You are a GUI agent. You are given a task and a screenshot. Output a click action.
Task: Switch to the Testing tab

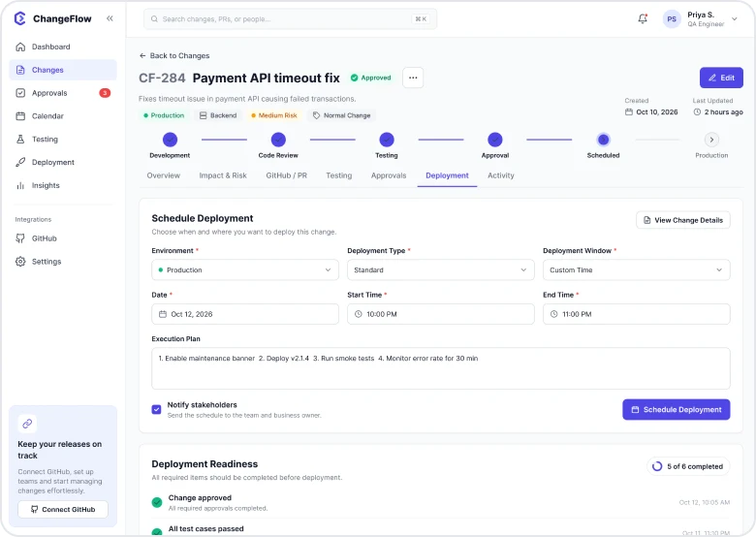[339, 175]
